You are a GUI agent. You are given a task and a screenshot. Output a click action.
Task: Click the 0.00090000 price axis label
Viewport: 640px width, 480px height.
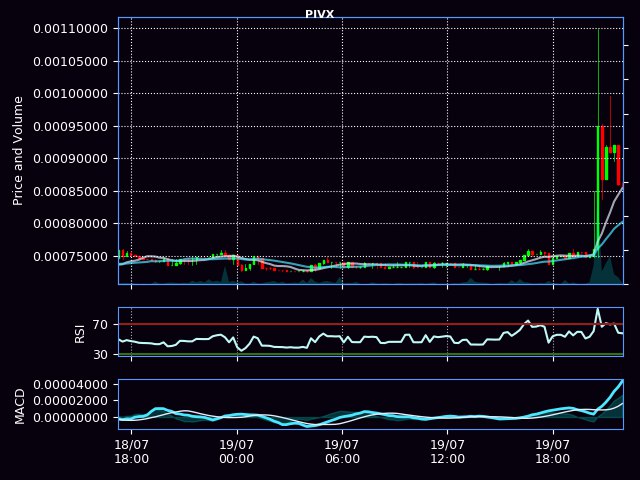click(x=71, y=158)
